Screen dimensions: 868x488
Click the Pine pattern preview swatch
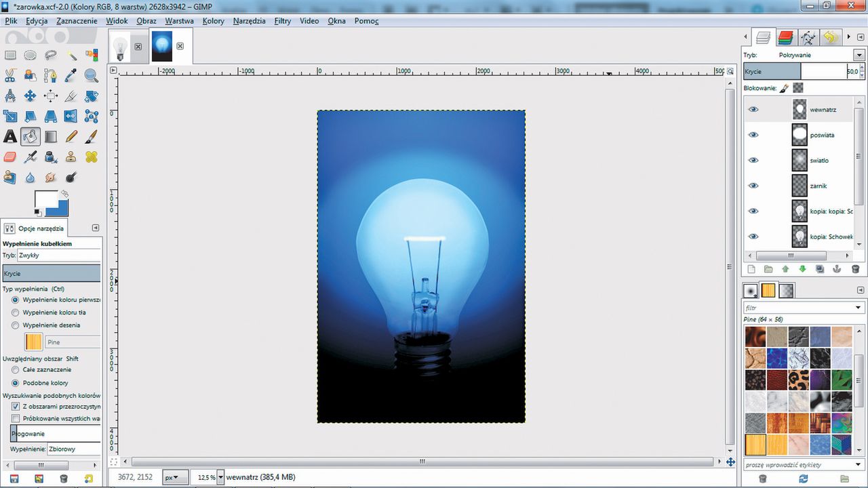[34, 342]
